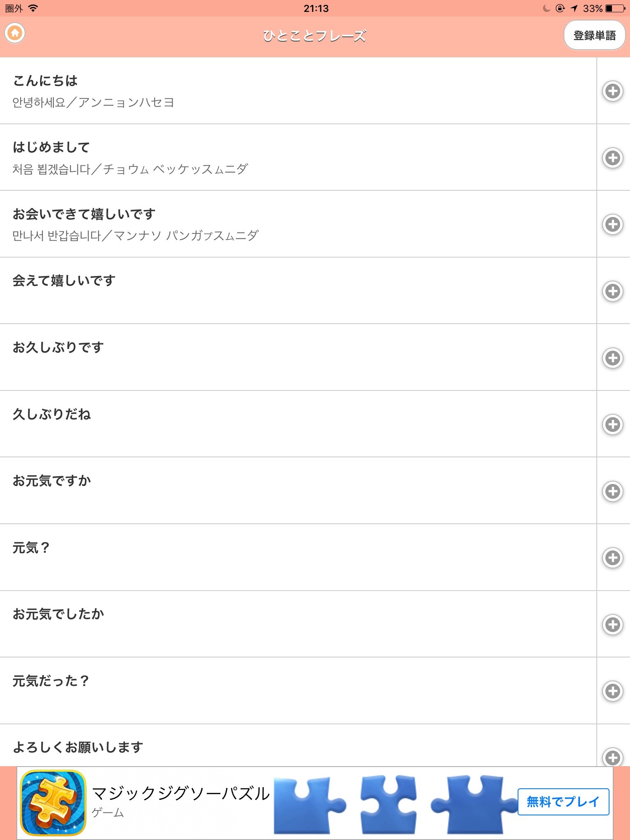
Task: Tap the orange home icon
Action: pos(15,33)
